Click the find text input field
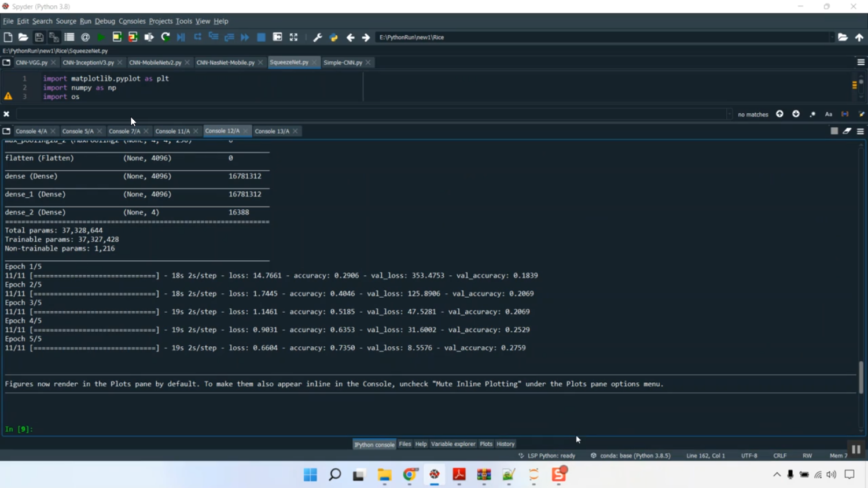 pyautogui.click(x=370, y=114)
